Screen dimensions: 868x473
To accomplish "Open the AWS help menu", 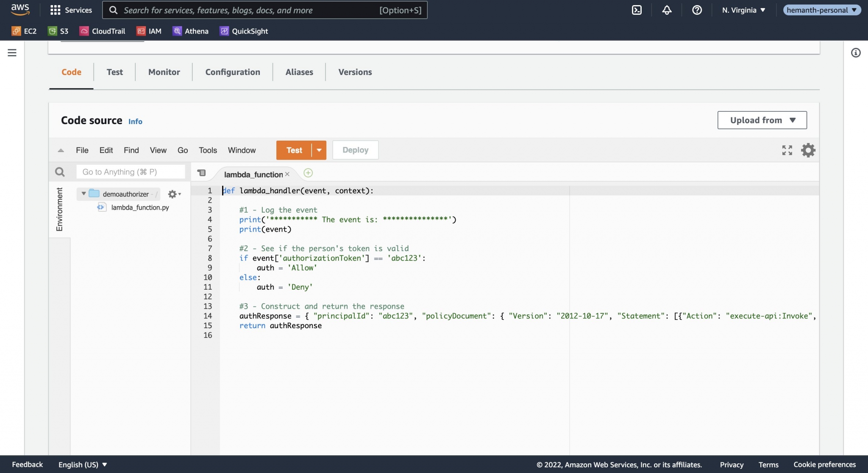I will click(x=697, y=10).
